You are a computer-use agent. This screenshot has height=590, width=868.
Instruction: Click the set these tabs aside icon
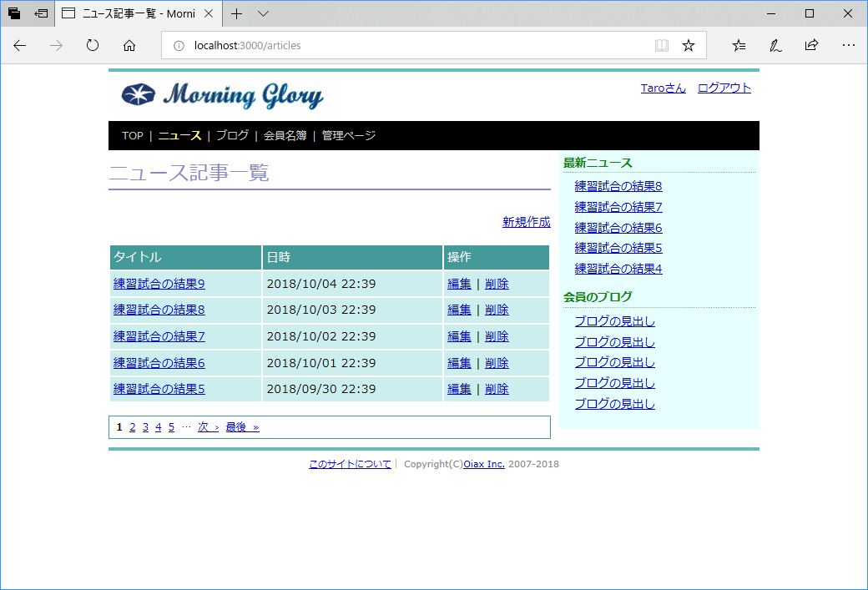point(41,13)
